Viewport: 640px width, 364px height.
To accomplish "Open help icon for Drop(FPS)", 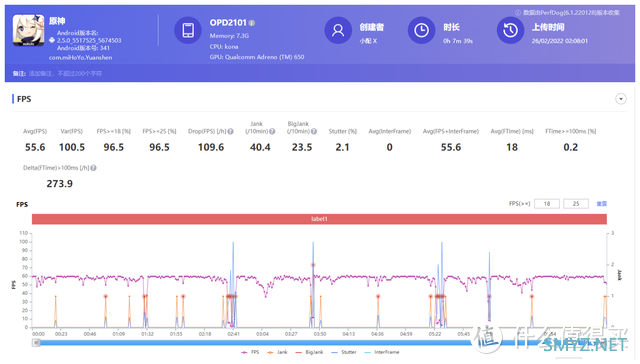I will (231, 131).
